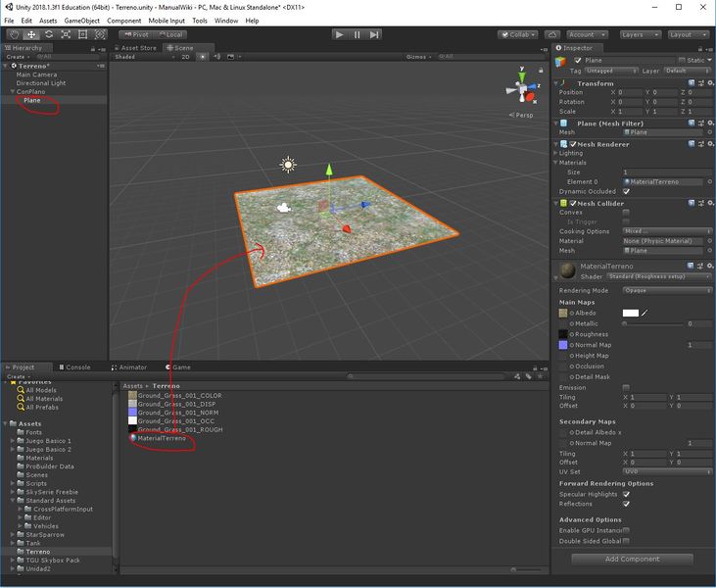Open scene effects image dropdown
The image size is (716, 588).
(232, 57)
